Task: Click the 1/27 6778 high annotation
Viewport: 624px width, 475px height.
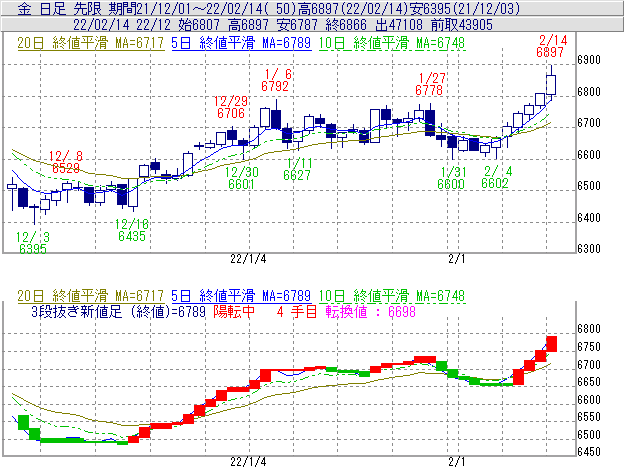Action: 430,84
